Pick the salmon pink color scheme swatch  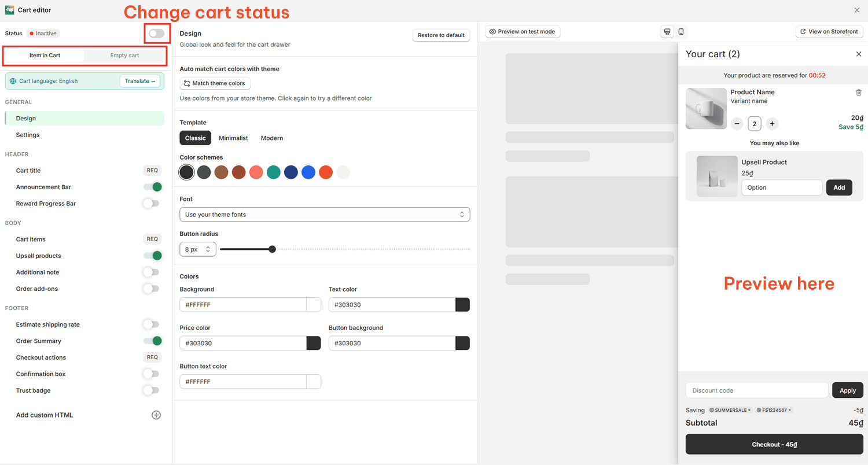click(x=256, y=172)
